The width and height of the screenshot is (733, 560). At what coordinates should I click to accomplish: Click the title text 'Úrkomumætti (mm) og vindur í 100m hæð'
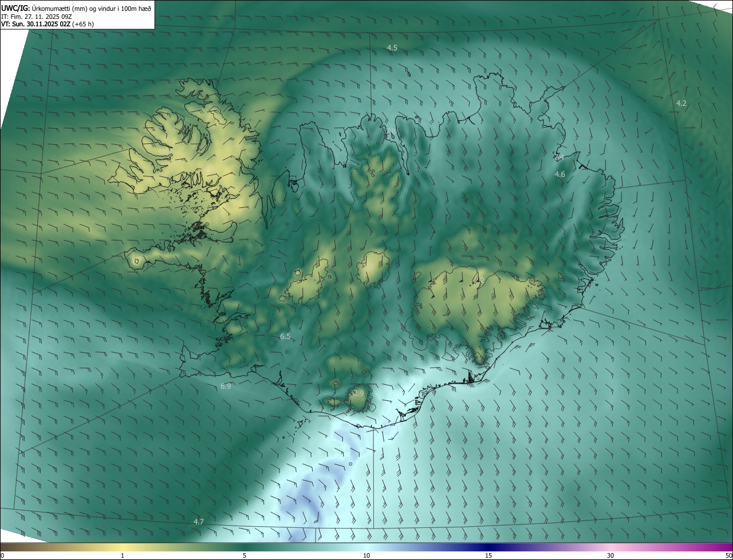point(91,7)
